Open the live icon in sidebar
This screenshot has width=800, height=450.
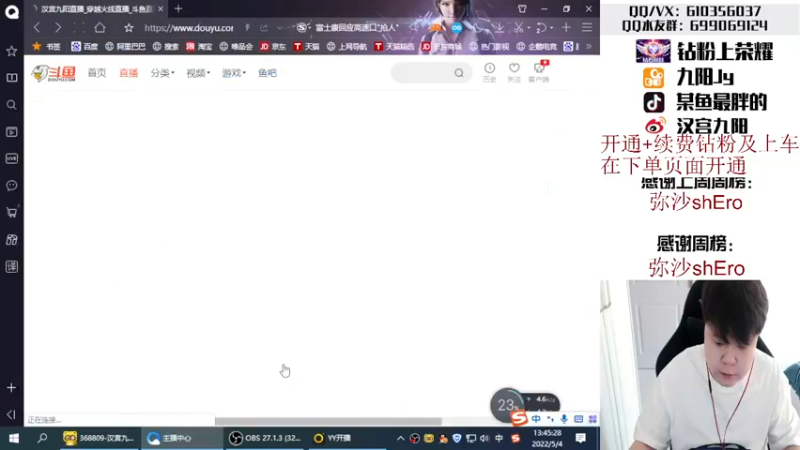pyautogui.click(x=12, y=159)
